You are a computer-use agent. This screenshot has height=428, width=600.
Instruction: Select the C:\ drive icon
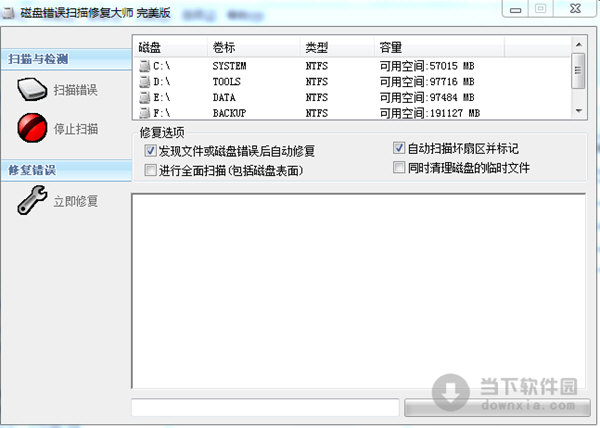(x=144, y=66)
